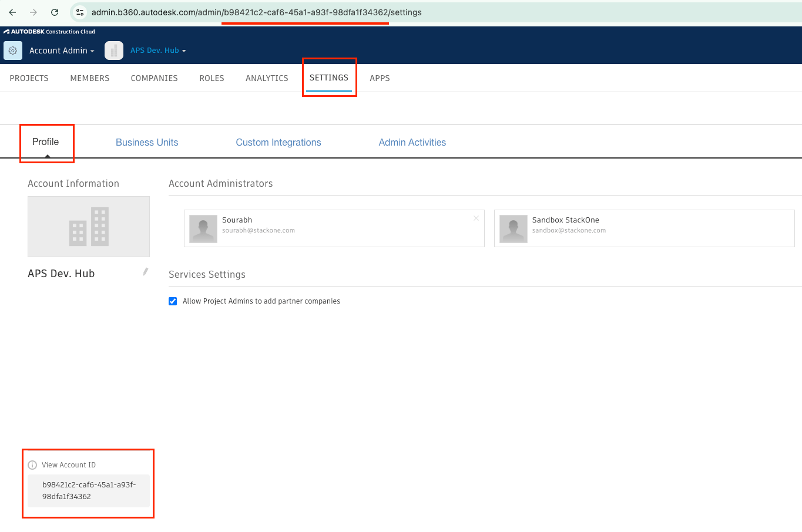Open site info icon in address bar

coord(80,12)
